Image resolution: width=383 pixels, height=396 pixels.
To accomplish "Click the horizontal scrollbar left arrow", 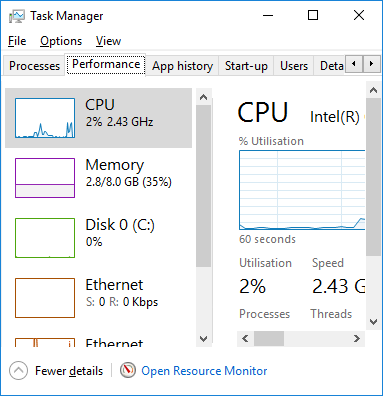I will [245, 339].
